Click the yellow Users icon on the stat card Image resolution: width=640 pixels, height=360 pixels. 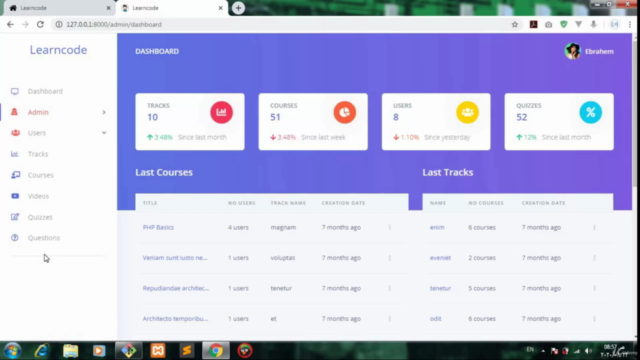(x=467, y=112)
